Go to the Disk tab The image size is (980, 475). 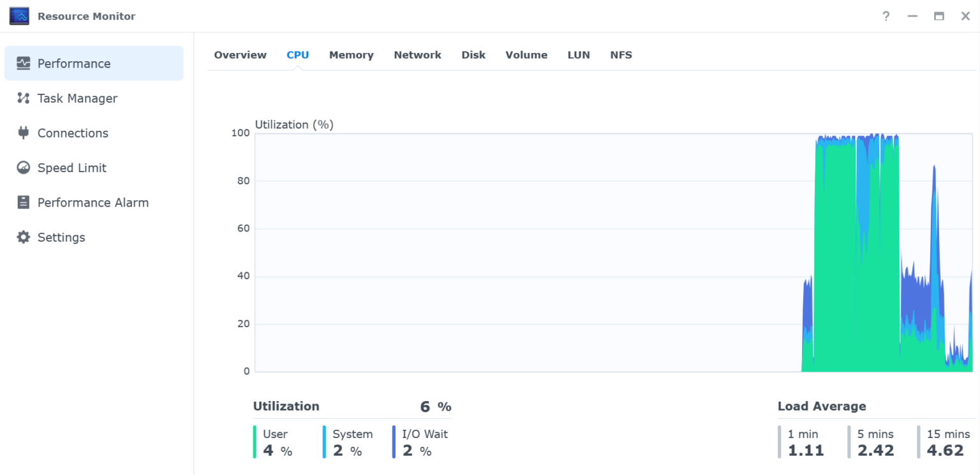tap(473, 55)
